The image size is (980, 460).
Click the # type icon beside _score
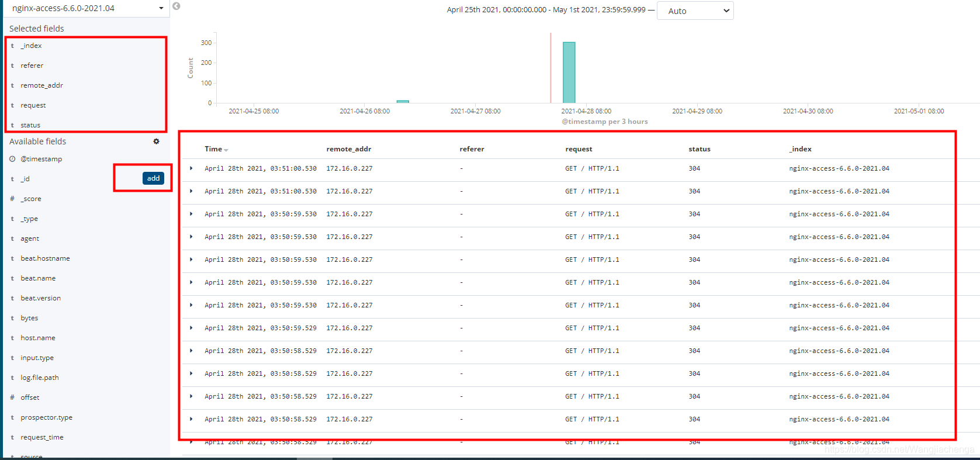[x=12, y=199]
